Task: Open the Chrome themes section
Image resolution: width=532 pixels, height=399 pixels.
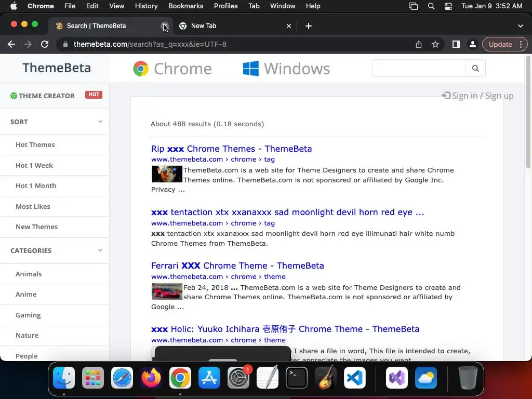Action: pyautogui.click(x=172, y=69)
